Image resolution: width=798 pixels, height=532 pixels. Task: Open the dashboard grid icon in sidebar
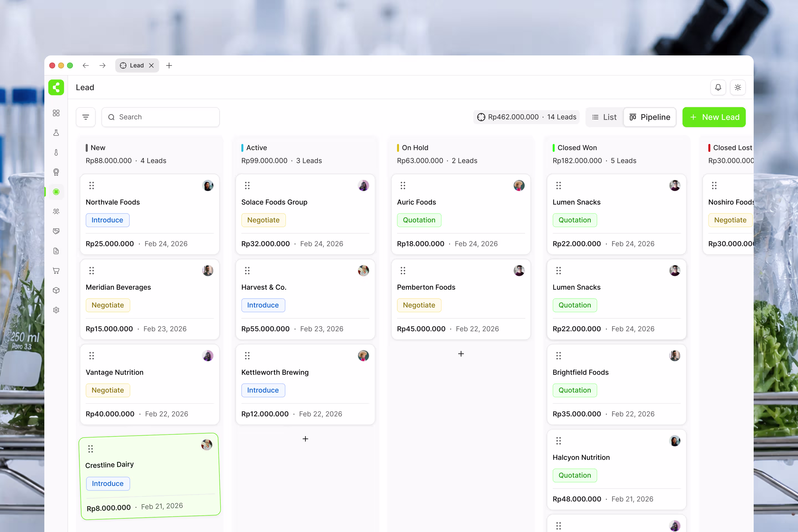[x=56, y=113]
